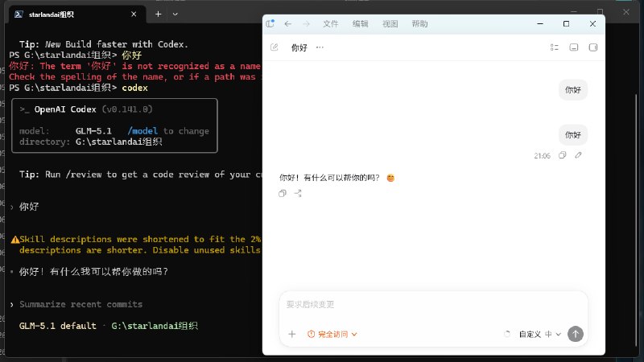Click the first 你好 message bubble
Viewport: 644px width, 362px height.
573,90
